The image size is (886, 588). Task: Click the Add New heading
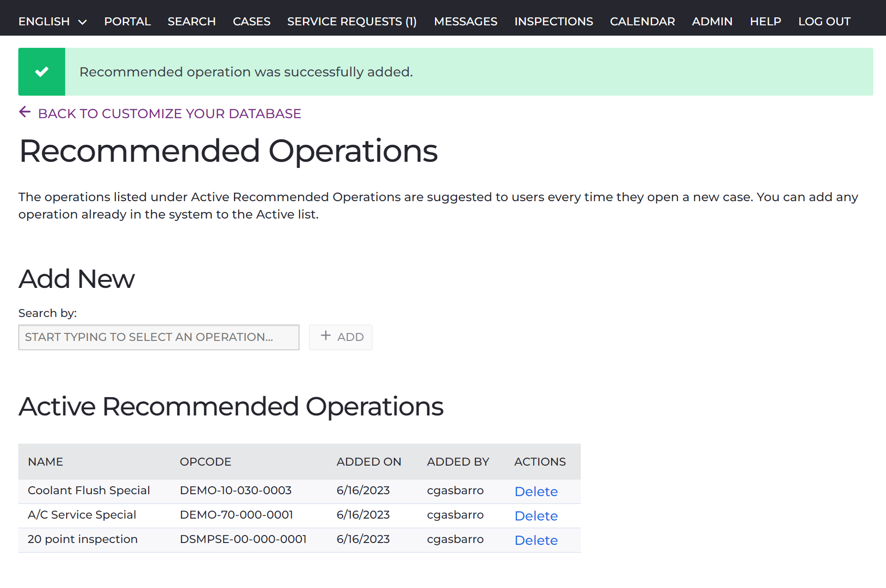coord(76,279)
